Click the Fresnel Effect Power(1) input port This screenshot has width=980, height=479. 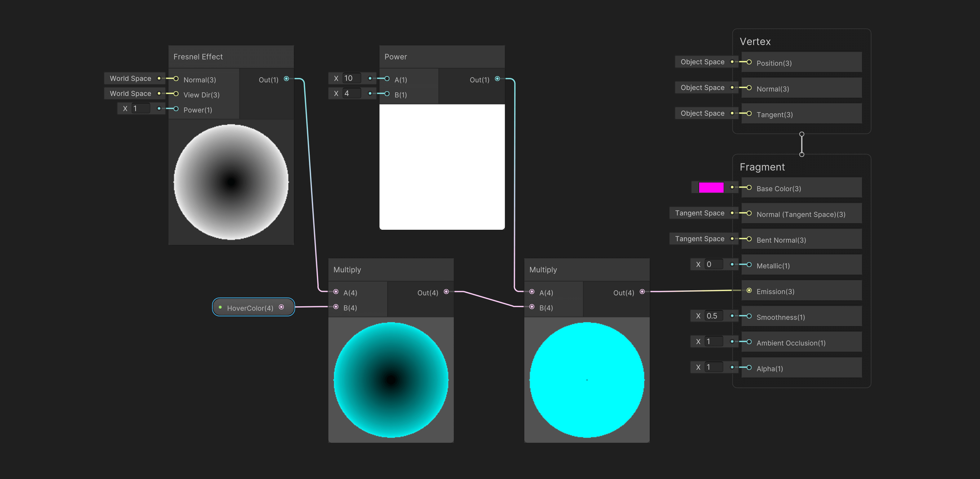pyautogui.click(x=176, y=109)
